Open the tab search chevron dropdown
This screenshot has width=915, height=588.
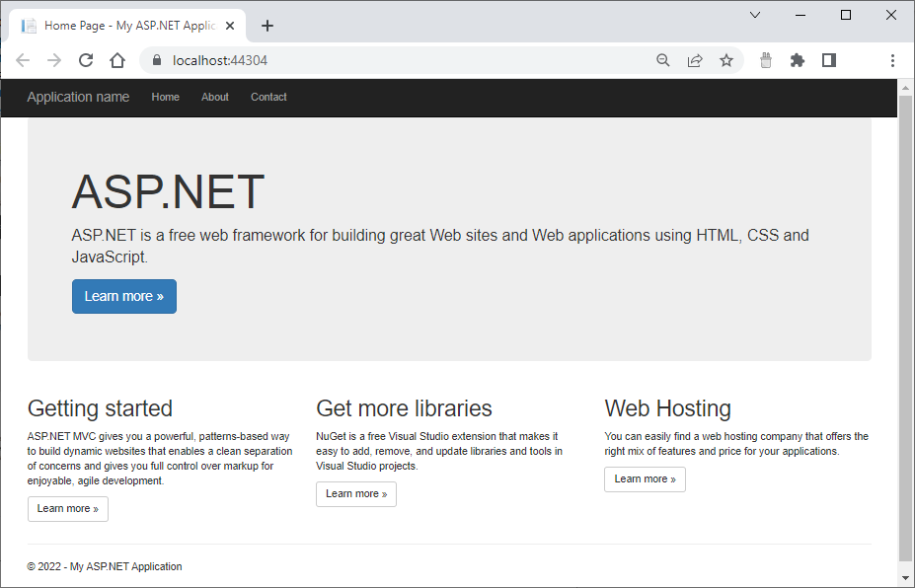(754, 15)
